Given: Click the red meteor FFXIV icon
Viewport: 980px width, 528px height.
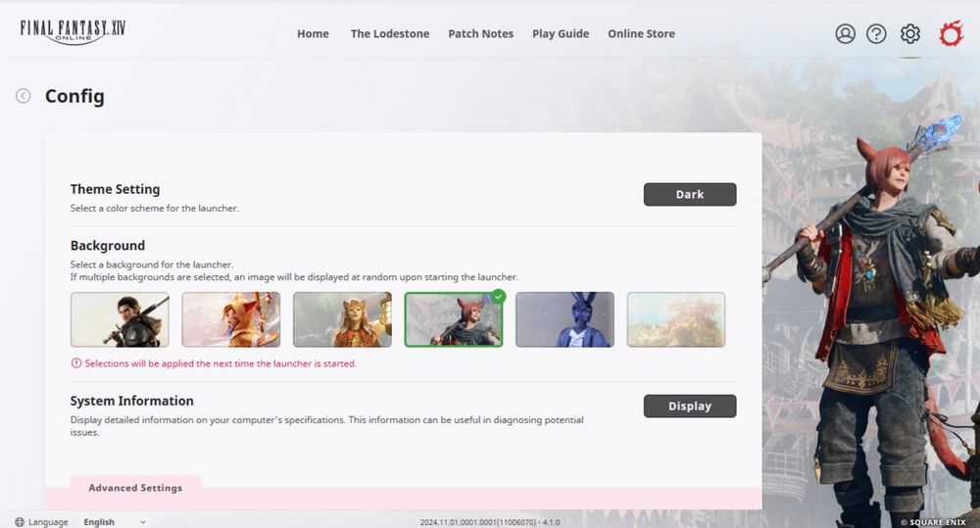Looking at the screenshot, I should (x=951, y=33).
